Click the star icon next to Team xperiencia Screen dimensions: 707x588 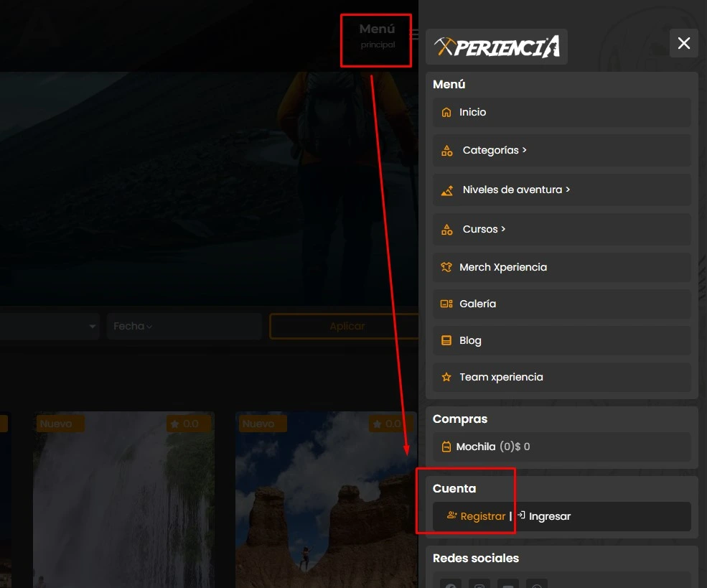click(x=446, y=377)
